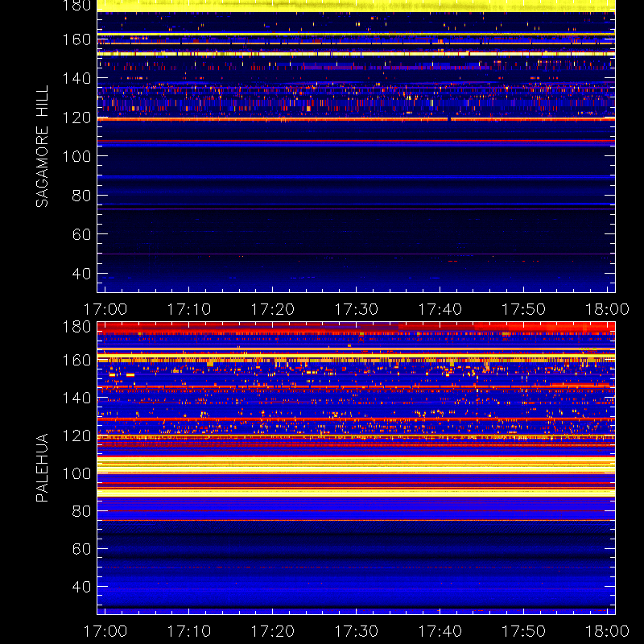The width and height of the screenshot is (644, 644).
Task: Click 17:10 time label under Sagamore Hill plot
Action: [189, 309]
